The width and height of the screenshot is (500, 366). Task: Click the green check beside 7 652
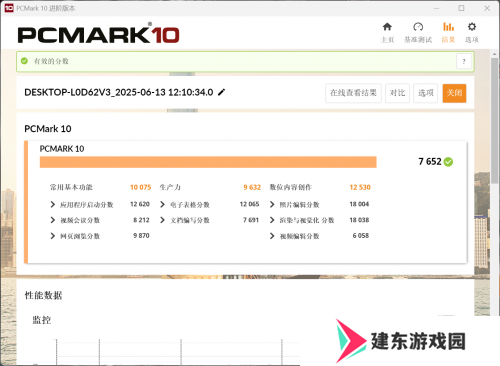coord(449,162)
